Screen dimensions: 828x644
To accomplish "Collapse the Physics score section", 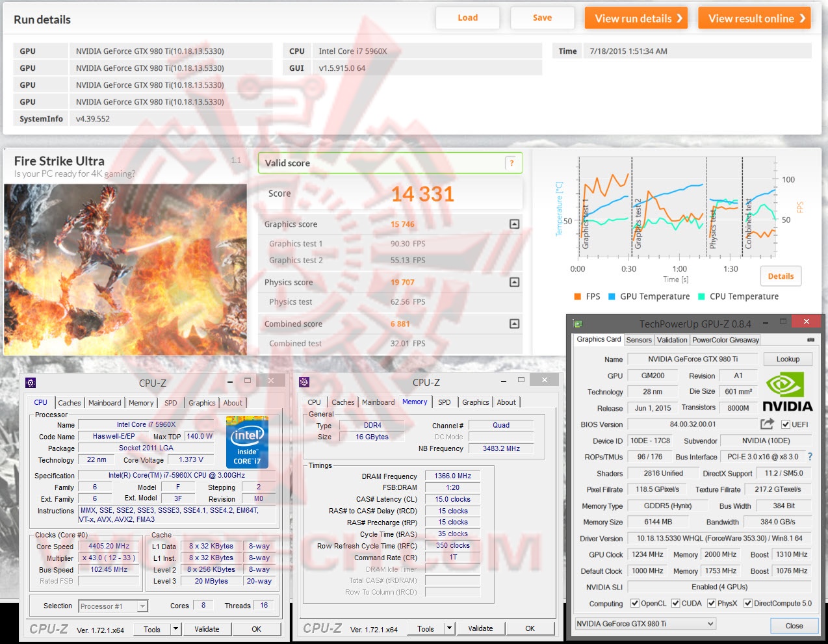I will coord(514,282).
